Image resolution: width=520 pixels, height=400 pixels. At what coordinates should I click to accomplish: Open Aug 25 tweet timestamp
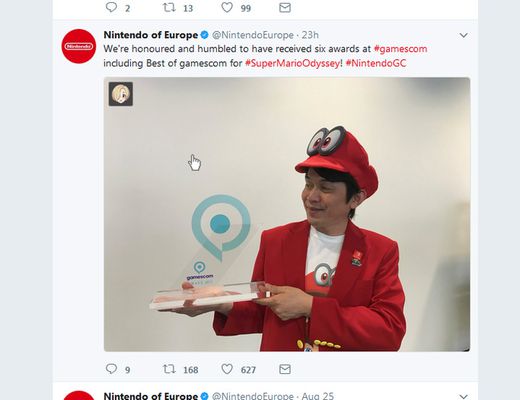click(317, 396)
